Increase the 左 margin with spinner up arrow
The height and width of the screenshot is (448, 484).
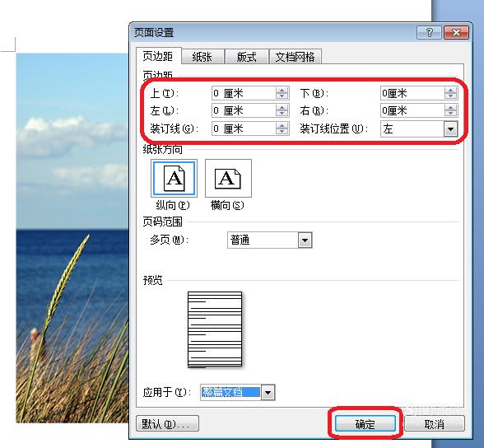(282, 107)
